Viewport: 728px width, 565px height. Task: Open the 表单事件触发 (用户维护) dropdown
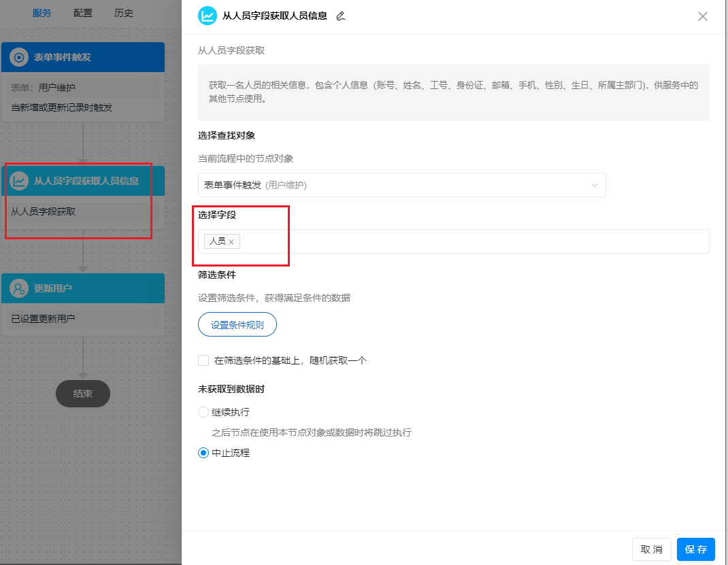pyautogui.click(x=401, y=185)
